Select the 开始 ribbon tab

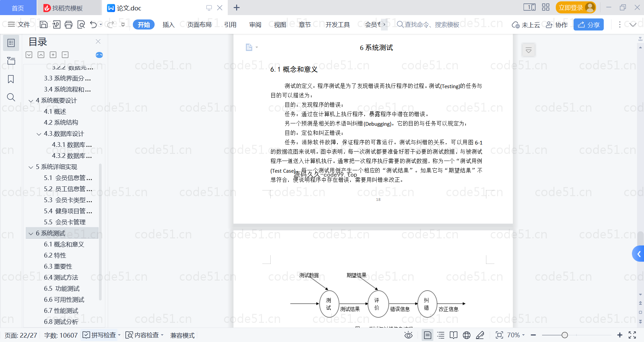pos(144,24)
